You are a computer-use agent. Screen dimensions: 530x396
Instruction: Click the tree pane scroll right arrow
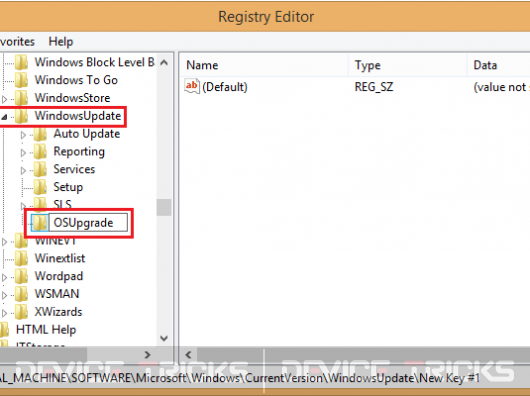point(147,355)
